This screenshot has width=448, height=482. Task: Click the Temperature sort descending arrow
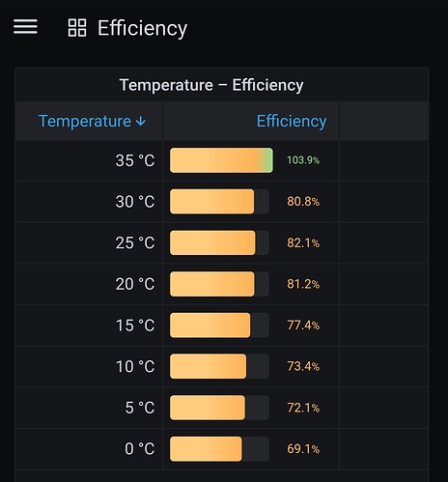pos(141,122)
